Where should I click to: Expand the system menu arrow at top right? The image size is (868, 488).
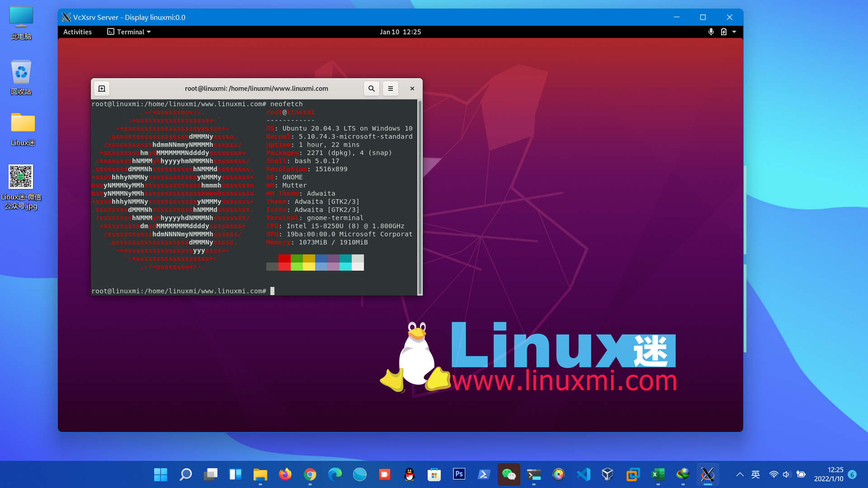[735, 32]
